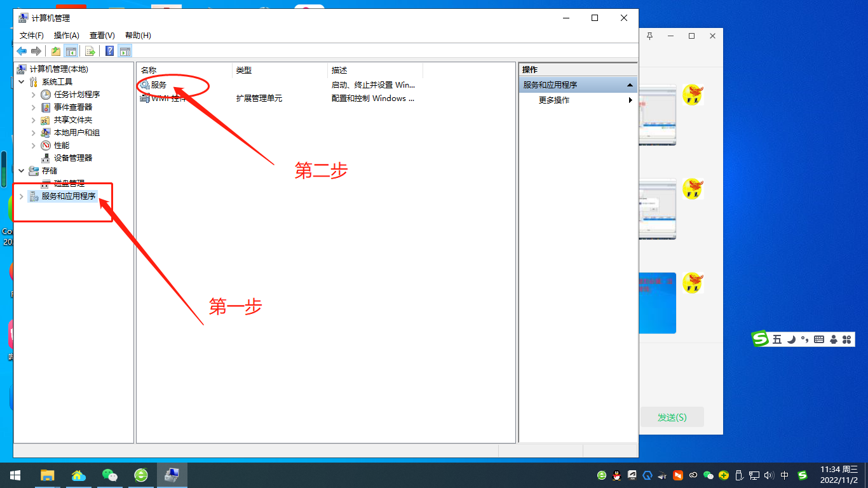
Task: Click the 扩展管理单元 type cell
Action: (x=259, y=98)
